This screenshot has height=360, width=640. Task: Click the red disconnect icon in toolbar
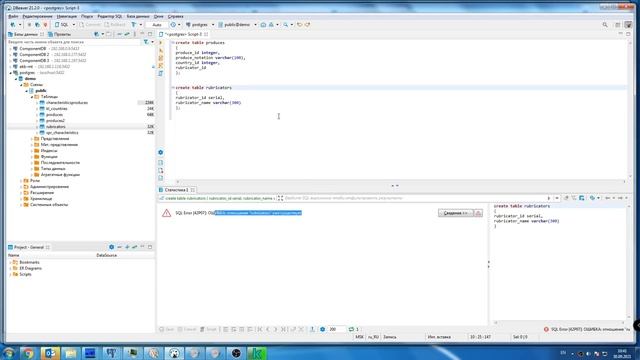(45, 25)
